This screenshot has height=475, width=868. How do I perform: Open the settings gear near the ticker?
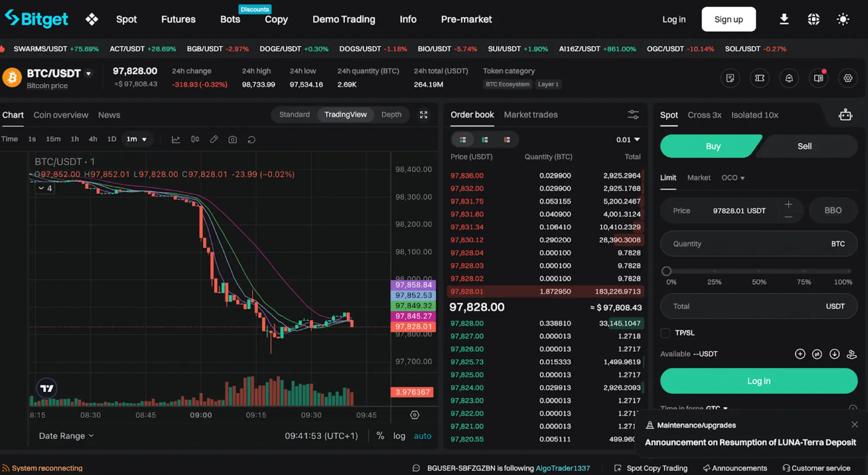[848, 78]
